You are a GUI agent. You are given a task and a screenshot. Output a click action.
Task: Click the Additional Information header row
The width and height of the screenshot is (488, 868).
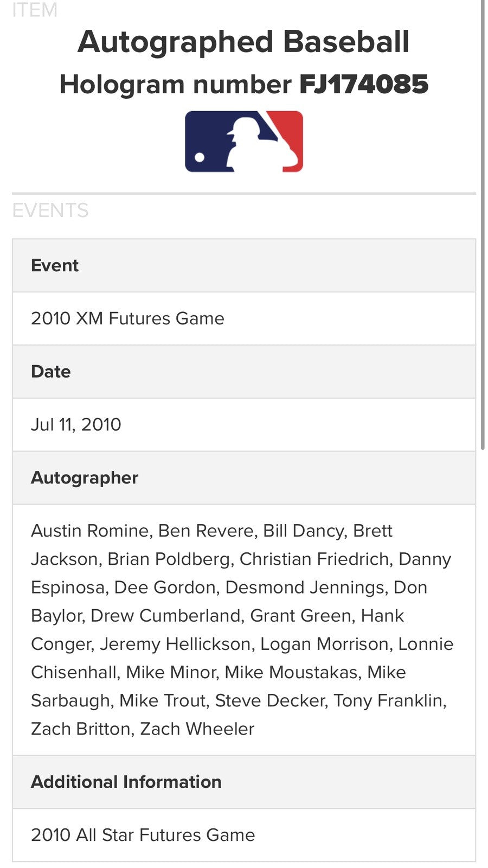click(244, 782)
